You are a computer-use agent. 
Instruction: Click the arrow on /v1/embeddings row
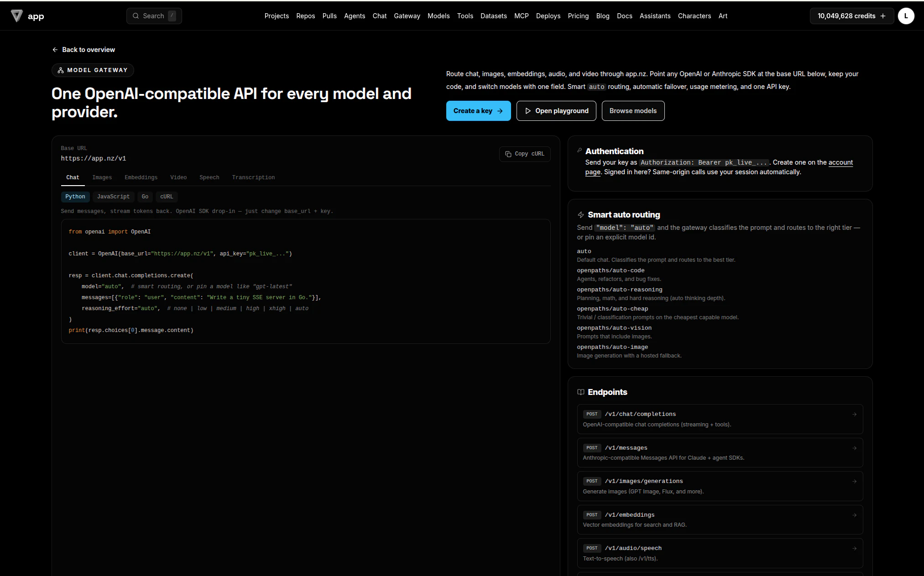(x=854, y=515)
